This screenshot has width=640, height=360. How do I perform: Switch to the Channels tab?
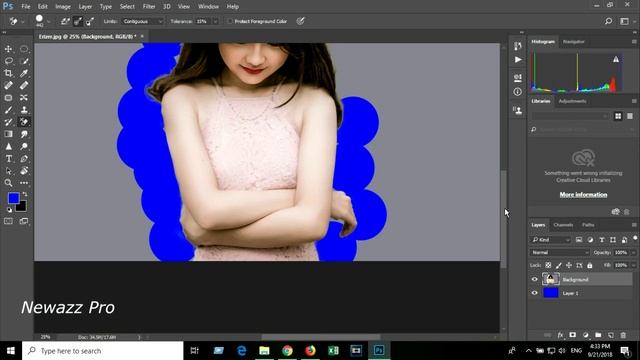click(563, 225)
